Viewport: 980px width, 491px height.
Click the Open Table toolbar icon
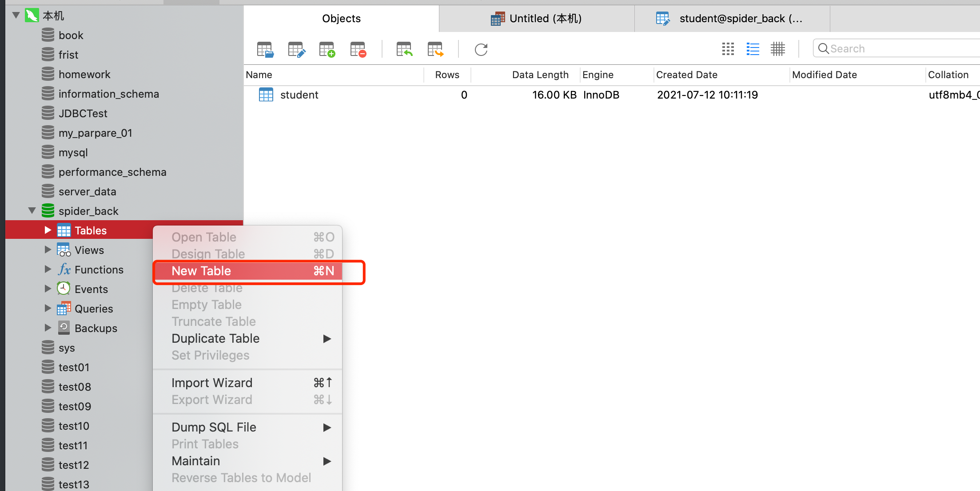265,49
